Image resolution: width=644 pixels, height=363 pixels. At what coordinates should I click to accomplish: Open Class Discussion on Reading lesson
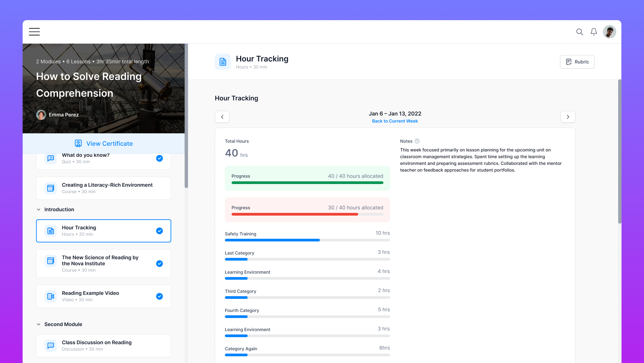pyautogui.click(x=104, y=346)
